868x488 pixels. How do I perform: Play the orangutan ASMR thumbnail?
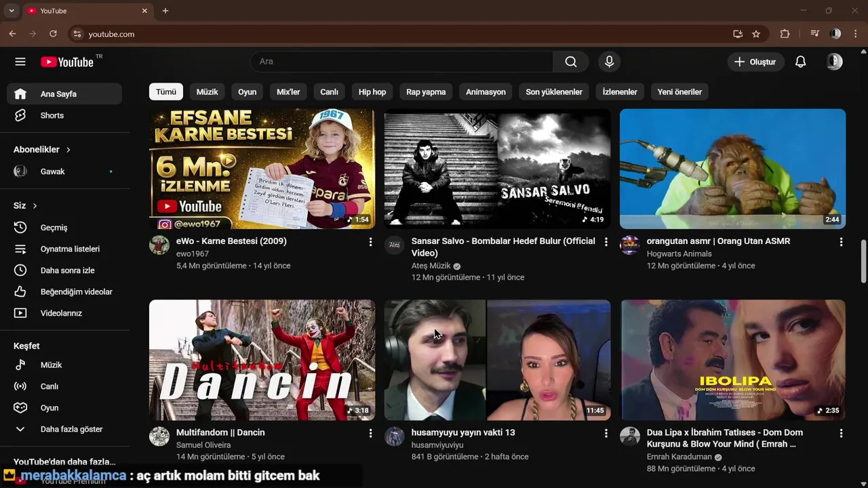732,169
